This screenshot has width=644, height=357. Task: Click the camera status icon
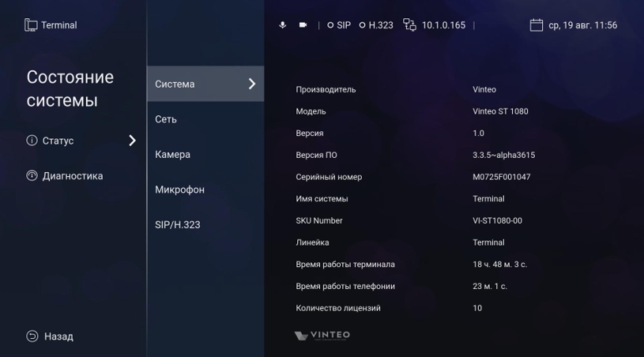click(x=303, y=25)
